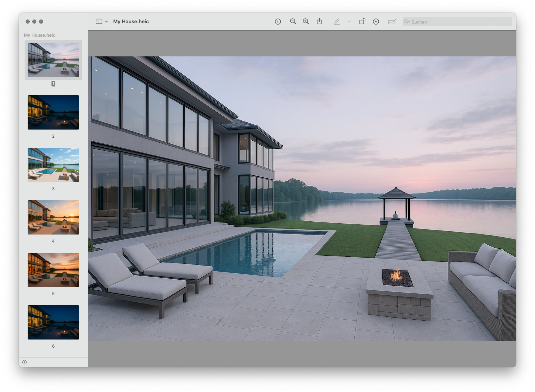Screen dimensions: 535x392
Task: Select thumbnail page 6
Action: click(53, 322)
